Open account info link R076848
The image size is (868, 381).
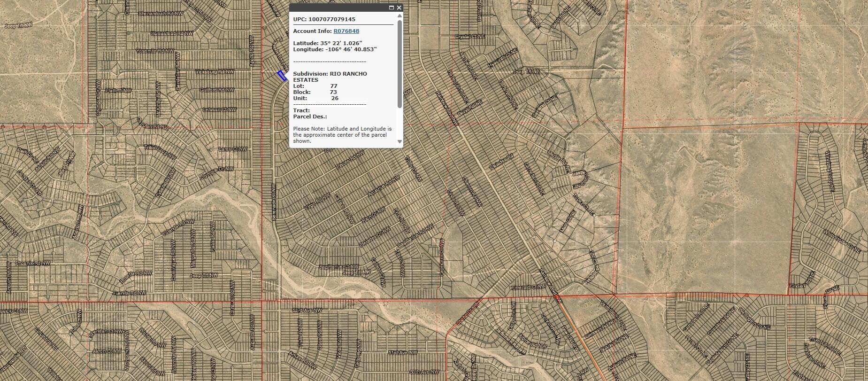pyautogui.click(x=346, y=31)
